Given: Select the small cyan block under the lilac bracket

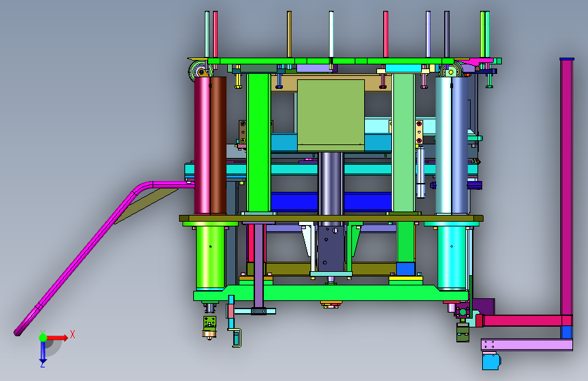Looking at the screenshot, I should [491, 361].
